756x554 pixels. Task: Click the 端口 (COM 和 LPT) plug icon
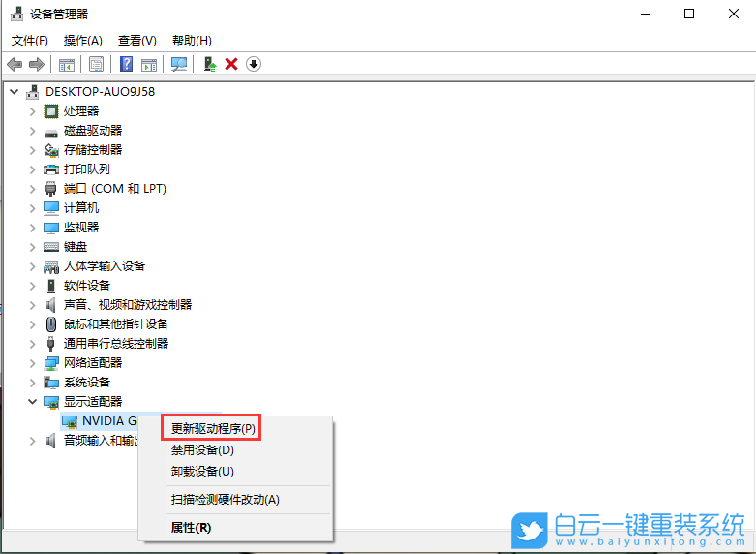click(51, 189)
